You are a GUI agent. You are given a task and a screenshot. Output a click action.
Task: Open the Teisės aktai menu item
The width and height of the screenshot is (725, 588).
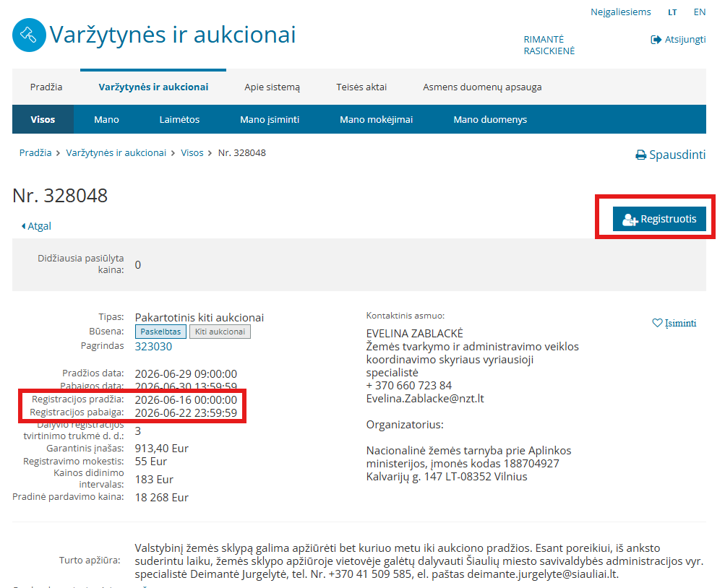pos(361,87)
